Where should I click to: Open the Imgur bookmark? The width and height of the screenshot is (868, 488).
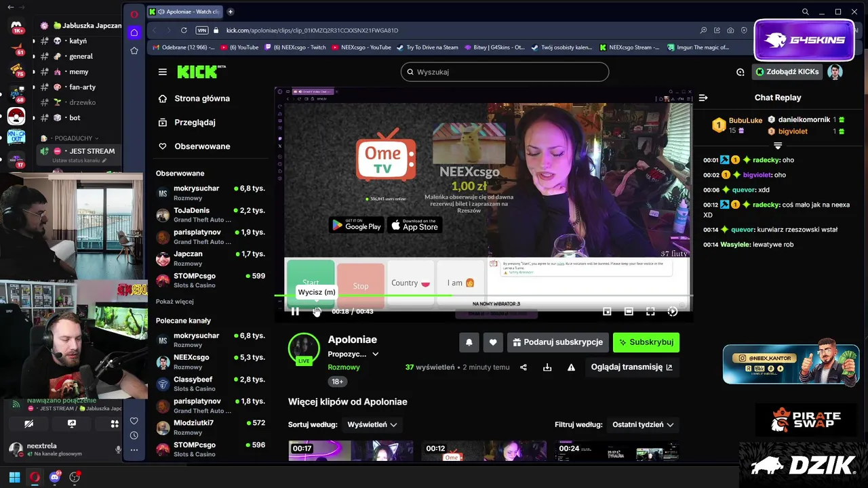[x=698, y=47]
